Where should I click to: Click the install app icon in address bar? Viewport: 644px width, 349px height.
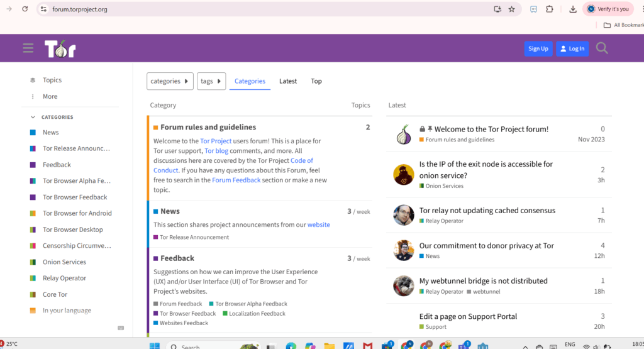click(497, 9)
